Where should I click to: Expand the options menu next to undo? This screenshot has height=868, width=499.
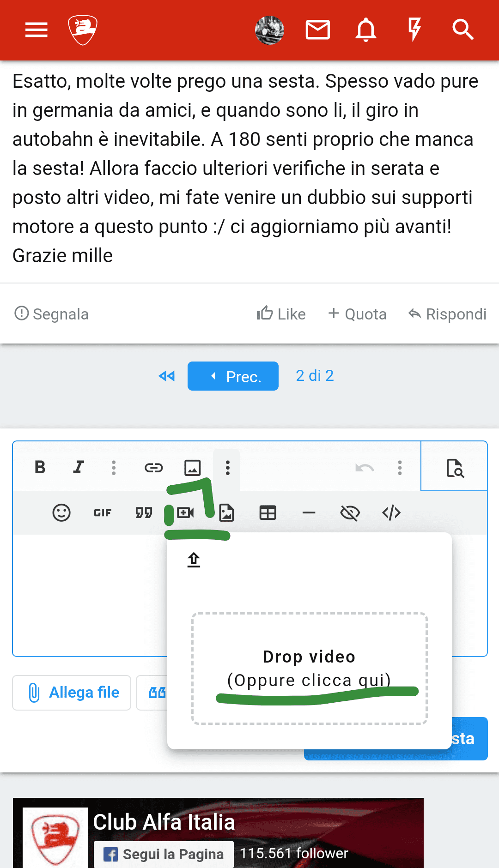tap(400, 468)
